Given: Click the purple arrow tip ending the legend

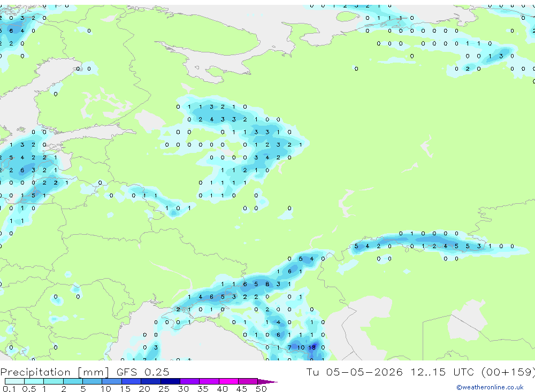Looking at the screenshot, I should coord(268,382).
